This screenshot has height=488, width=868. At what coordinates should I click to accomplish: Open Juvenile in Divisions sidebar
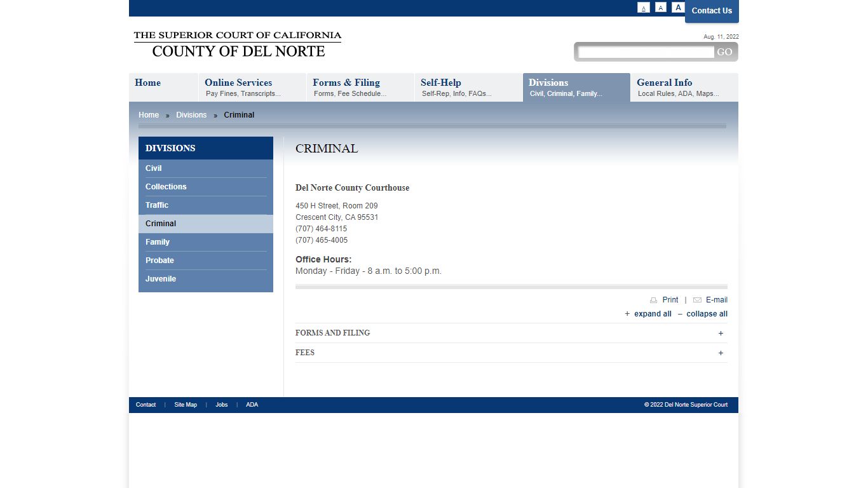(206, 279)
